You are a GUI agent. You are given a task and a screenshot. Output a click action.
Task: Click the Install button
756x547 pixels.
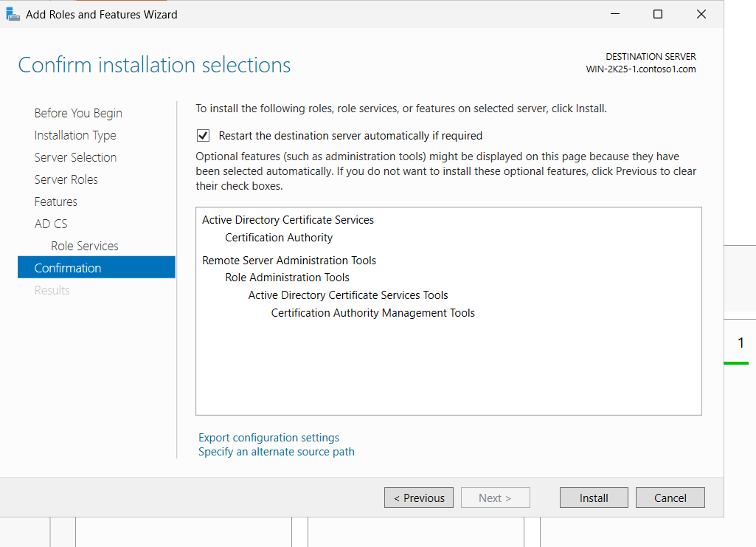(594, 498)
